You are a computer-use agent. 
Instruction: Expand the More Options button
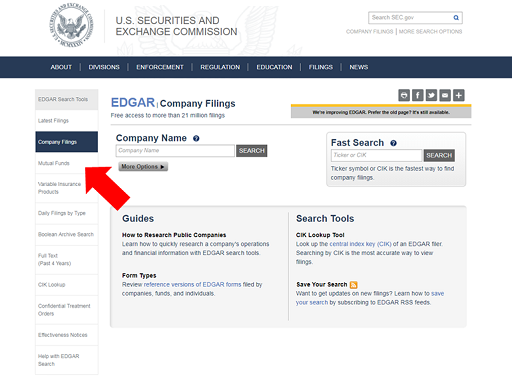pyautogui.click(x=143, y=166)
